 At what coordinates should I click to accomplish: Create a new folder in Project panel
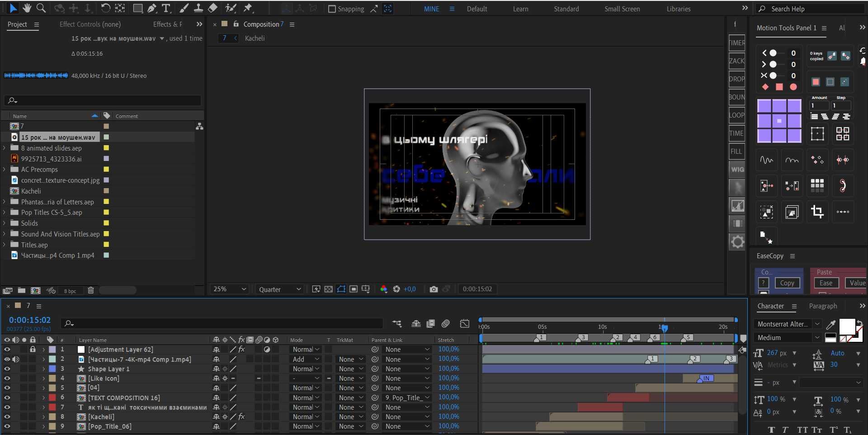[x=21, y=290]
